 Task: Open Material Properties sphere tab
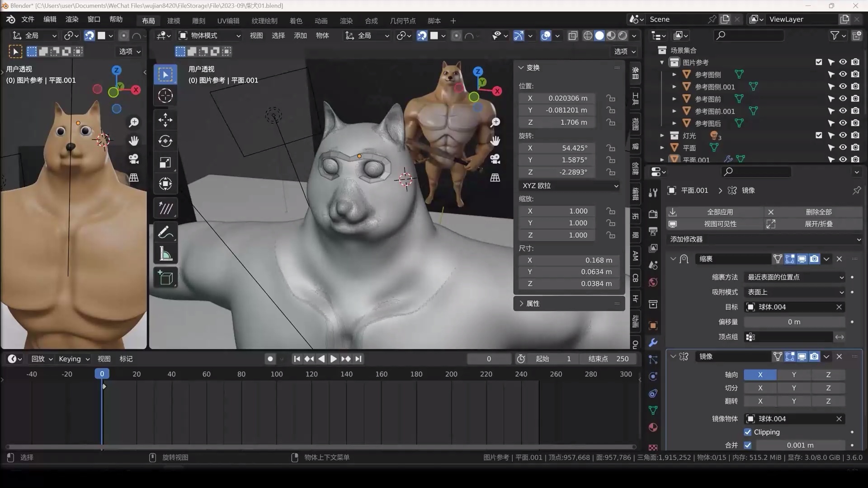tap(653, 427)
